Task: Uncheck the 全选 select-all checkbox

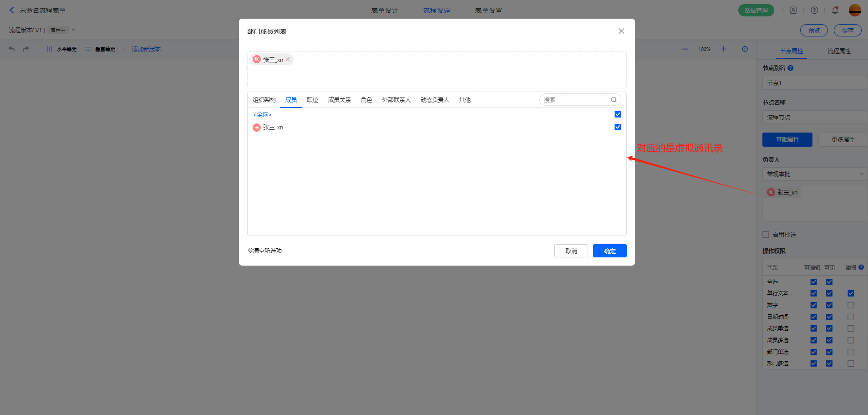Action: coord(618,114)
